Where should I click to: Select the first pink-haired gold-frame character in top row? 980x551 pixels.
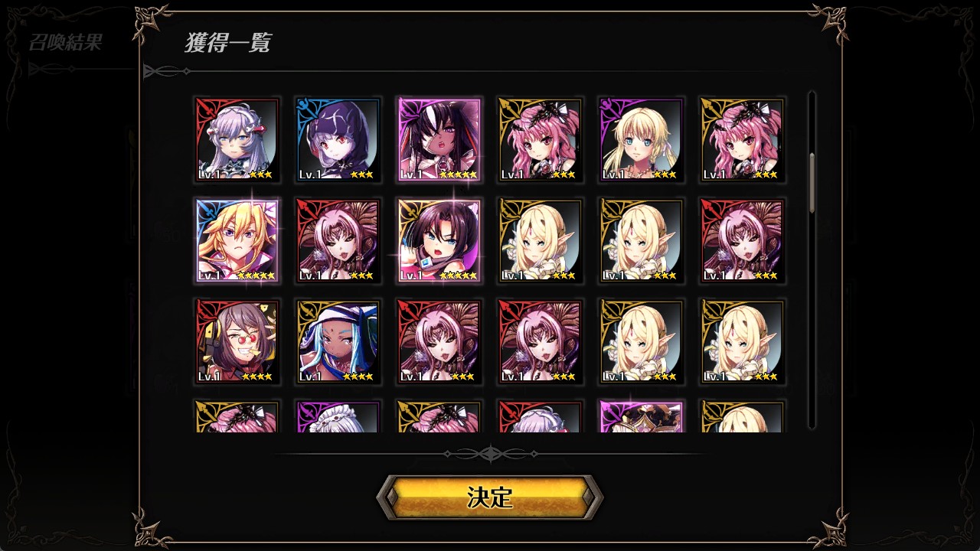541,139
